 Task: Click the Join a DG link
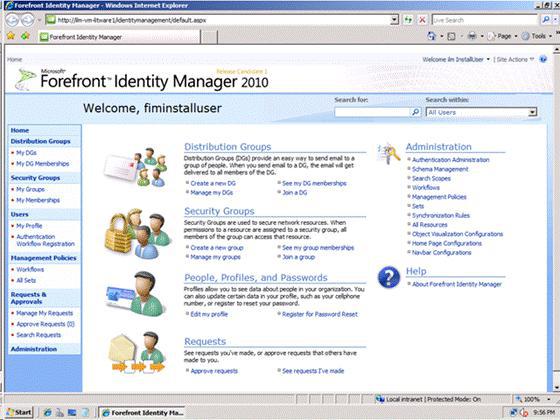point(295,192)
